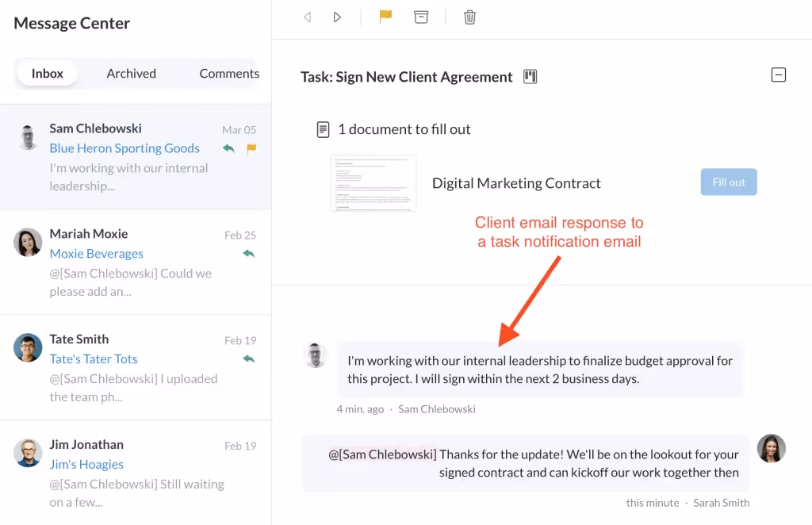Click Sarah Smith avatar beside reply
The width and height of the screenshot is (812, 525).
click(x=771, y=448)
